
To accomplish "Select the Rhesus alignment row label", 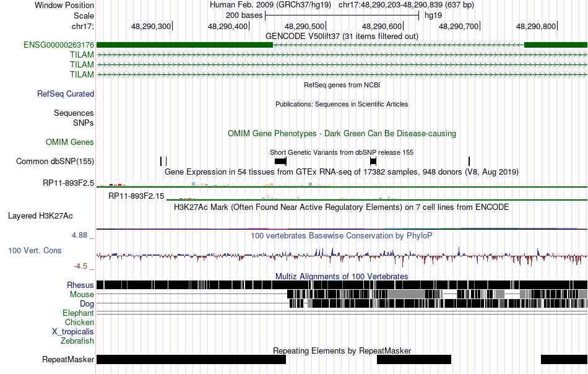I will point(80,285).
